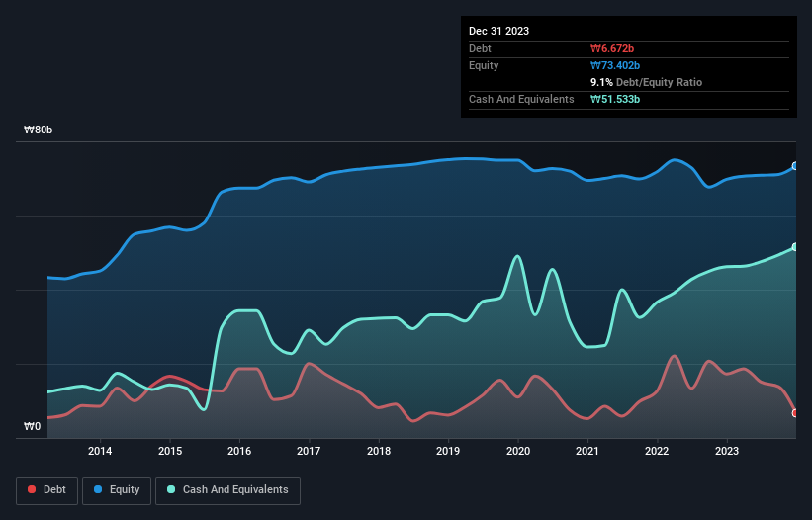Click the Dec 31 2023 tooltip date
The image size is (812, 520).
pos(498,31)
